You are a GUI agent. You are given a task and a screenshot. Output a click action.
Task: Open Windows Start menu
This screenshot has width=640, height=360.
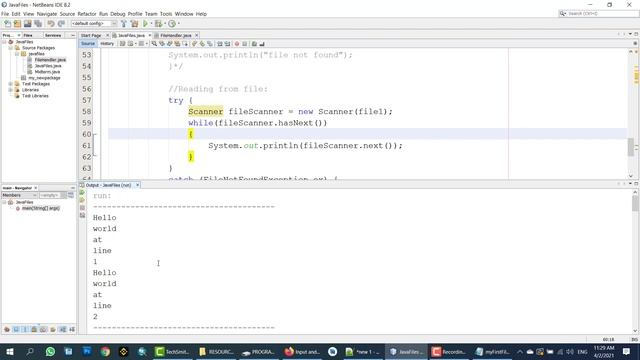[10, 351]
